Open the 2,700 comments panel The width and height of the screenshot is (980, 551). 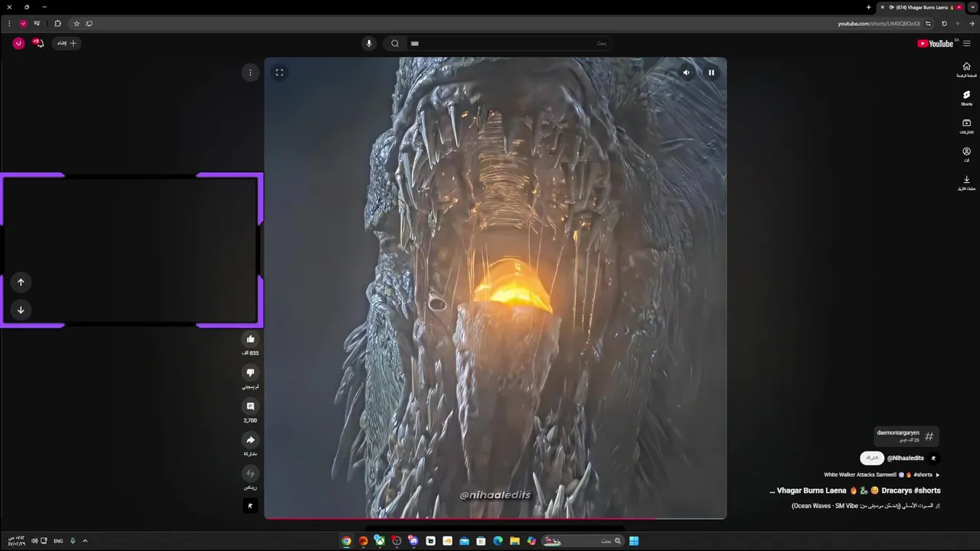tap(250, 406)
